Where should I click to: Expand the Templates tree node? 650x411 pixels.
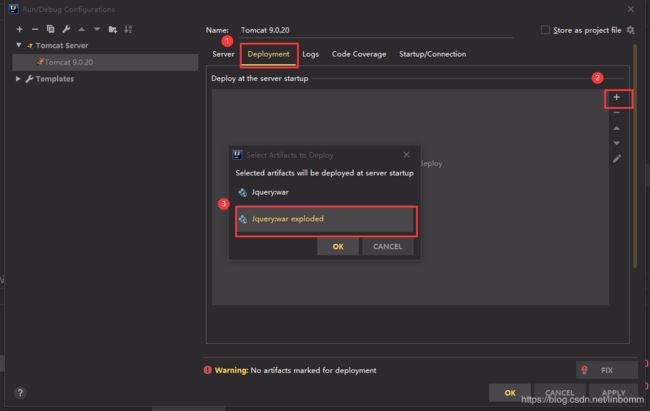pos(18,78)
